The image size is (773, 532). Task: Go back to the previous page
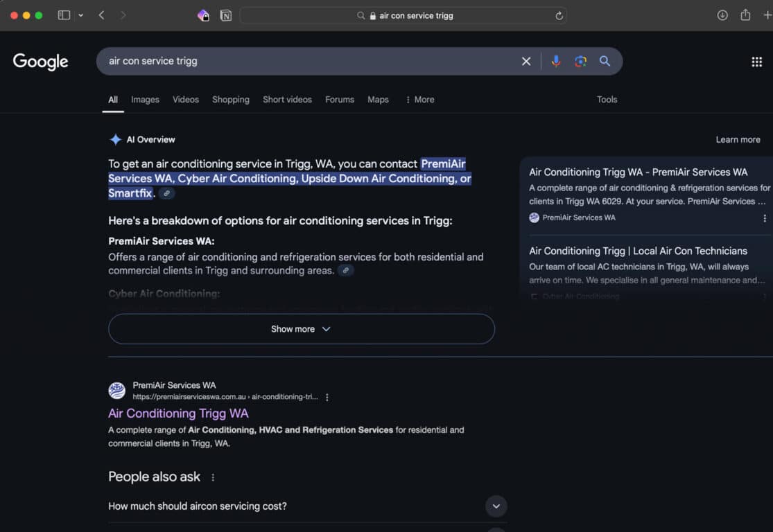tap(101, 15)
